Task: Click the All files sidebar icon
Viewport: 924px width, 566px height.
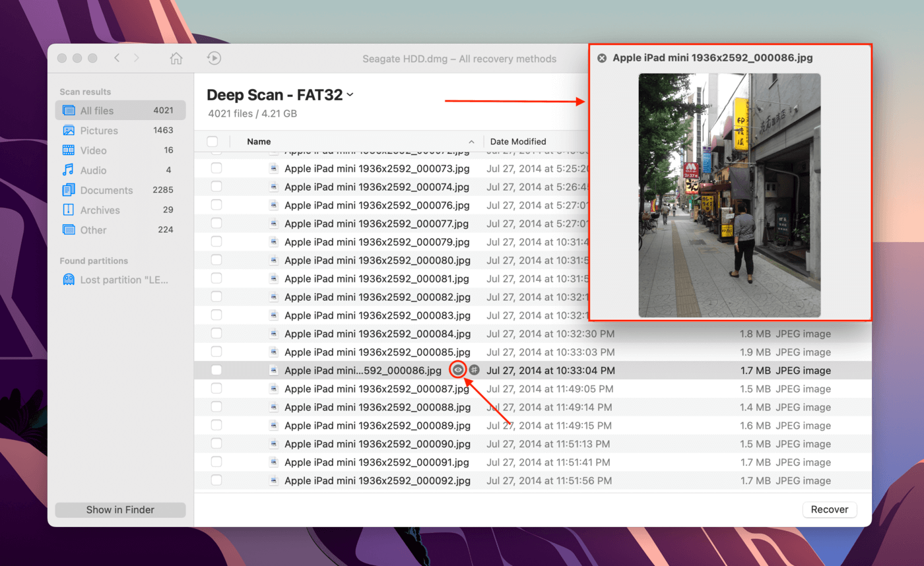Action: [69, 110]
